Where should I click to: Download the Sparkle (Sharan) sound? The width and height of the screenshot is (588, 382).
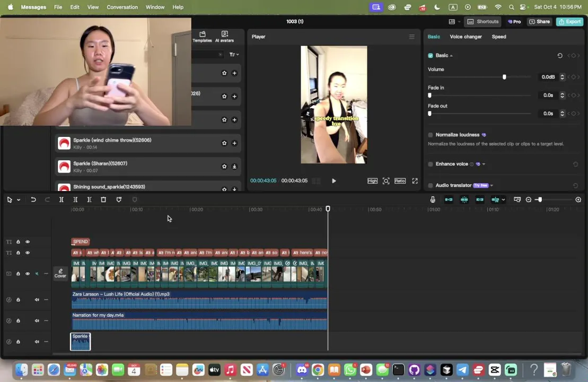click(234, 166)
